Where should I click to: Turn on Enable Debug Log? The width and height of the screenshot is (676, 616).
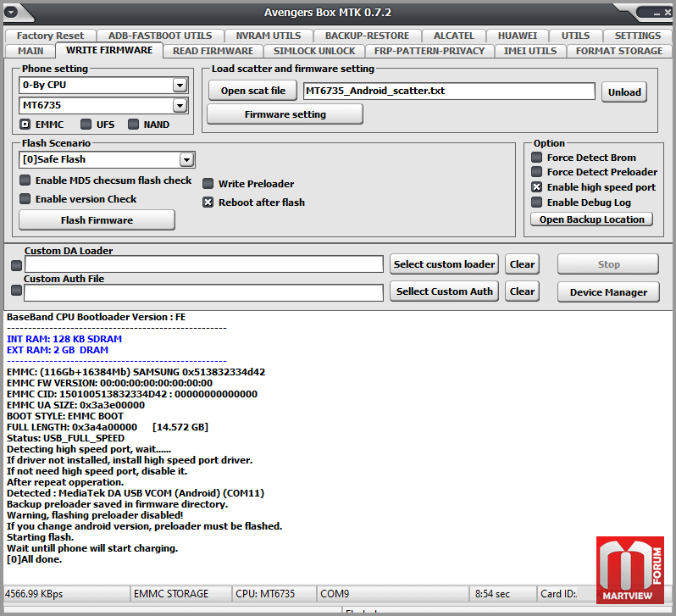(536, 203)
